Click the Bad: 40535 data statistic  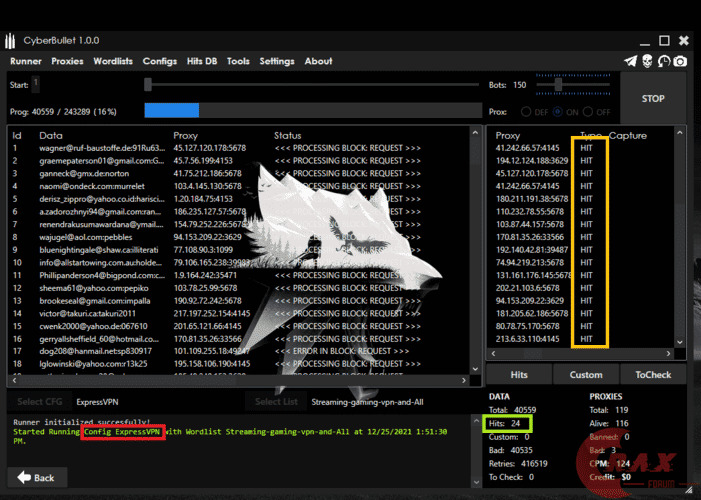pyautogui.click(x=511, y=450)
